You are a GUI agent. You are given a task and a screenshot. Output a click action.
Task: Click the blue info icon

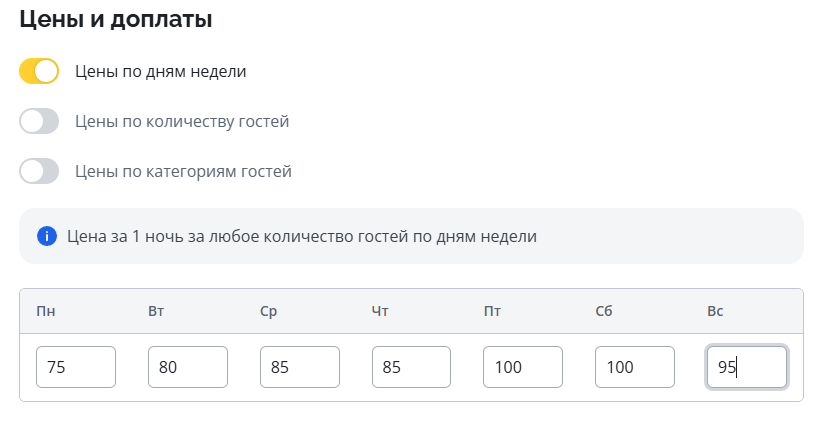point(46,236)
